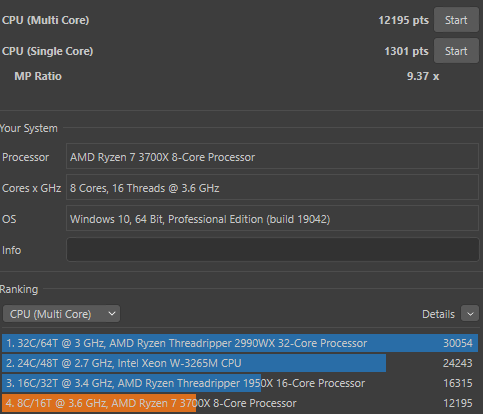Screen dimensions: 483x414
Task: Click the Ranking section heading
Action: (19, 289)
